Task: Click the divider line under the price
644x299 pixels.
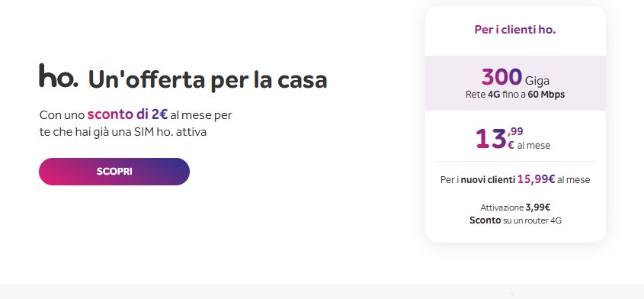Action: coord(515,161)
